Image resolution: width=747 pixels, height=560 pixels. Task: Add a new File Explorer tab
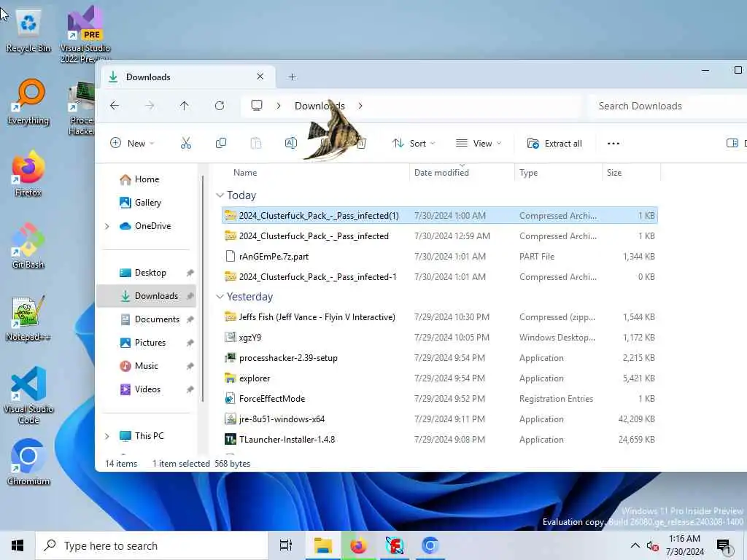click(292, 77)
